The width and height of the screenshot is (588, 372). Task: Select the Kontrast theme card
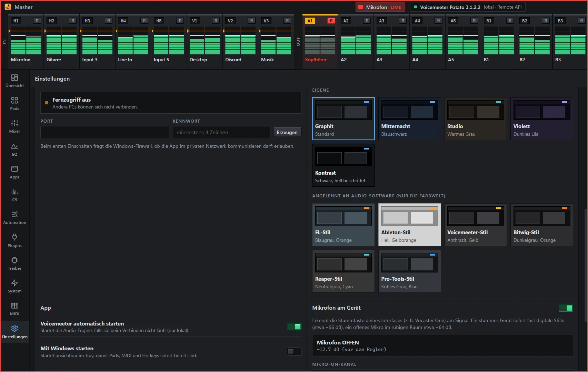[343, 165]
